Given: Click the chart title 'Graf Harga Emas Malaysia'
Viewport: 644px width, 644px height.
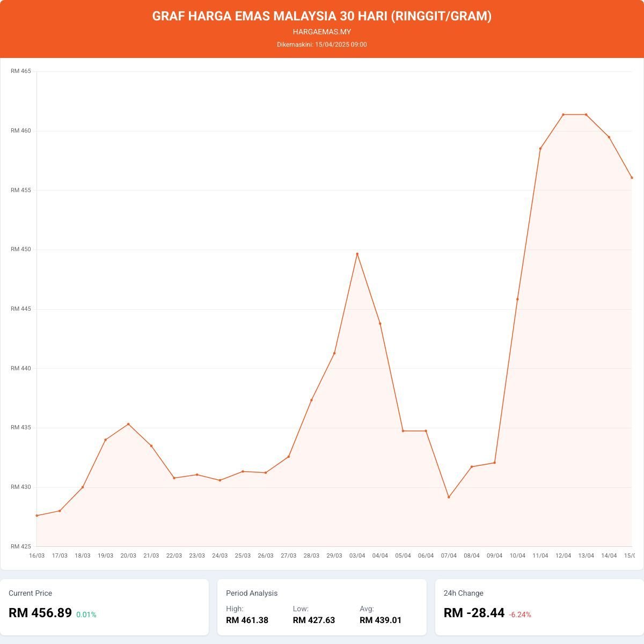Looking at the screenshot, I should (x=322, y=16).
